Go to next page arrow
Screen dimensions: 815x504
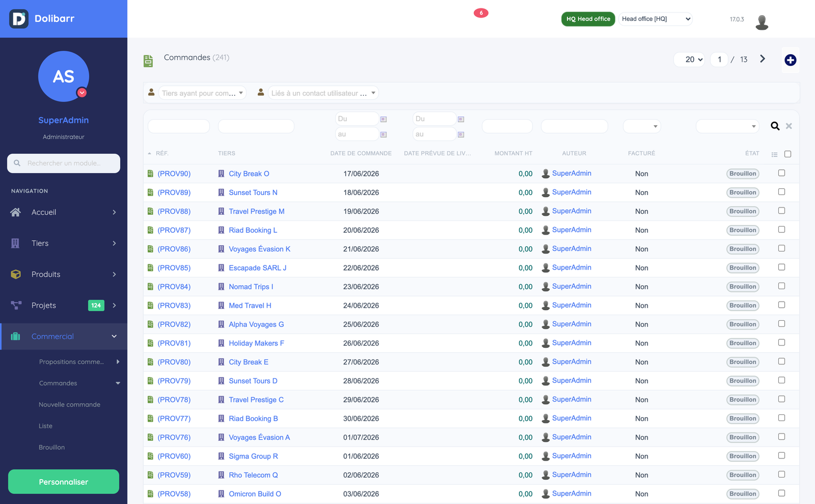pos(763,59)
